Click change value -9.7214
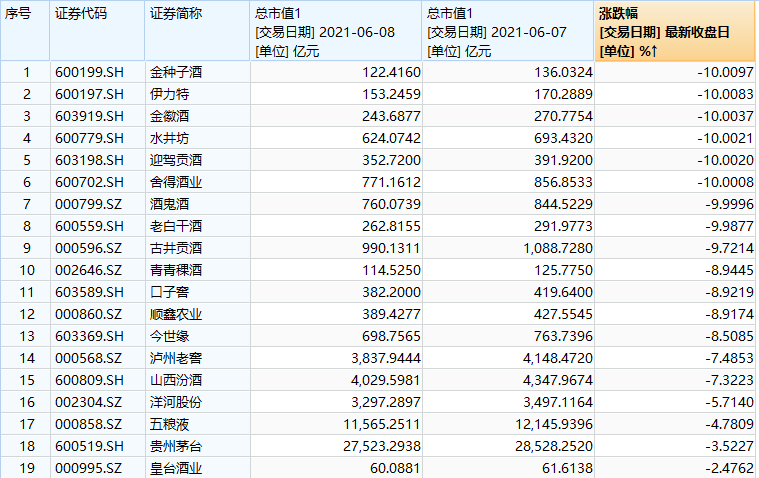759x478 pixels. point(729,248)
